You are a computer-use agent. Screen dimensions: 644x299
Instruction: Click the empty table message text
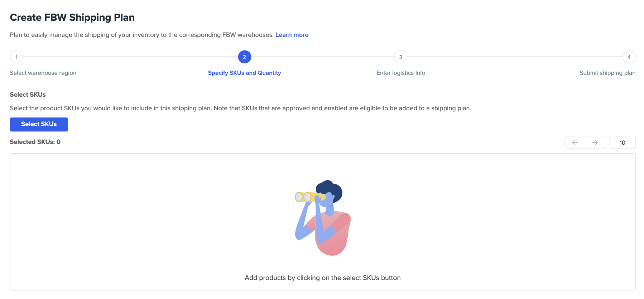(323, 278)
